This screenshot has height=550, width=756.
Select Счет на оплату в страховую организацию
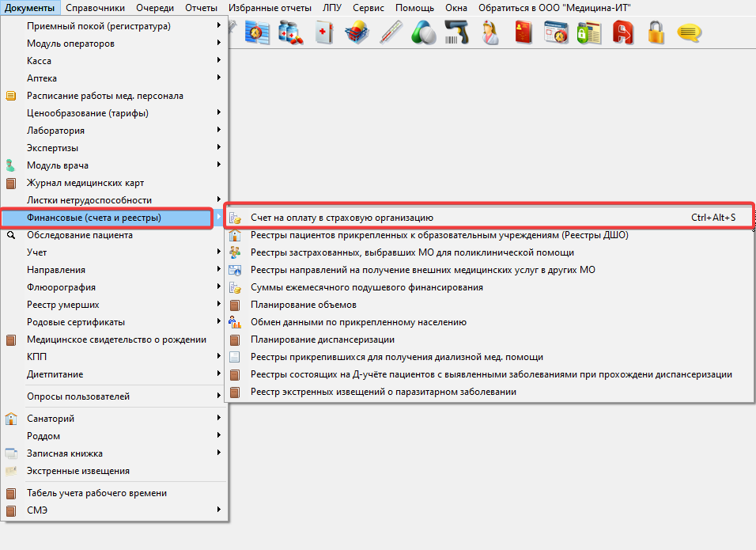[x=342, y=218]
